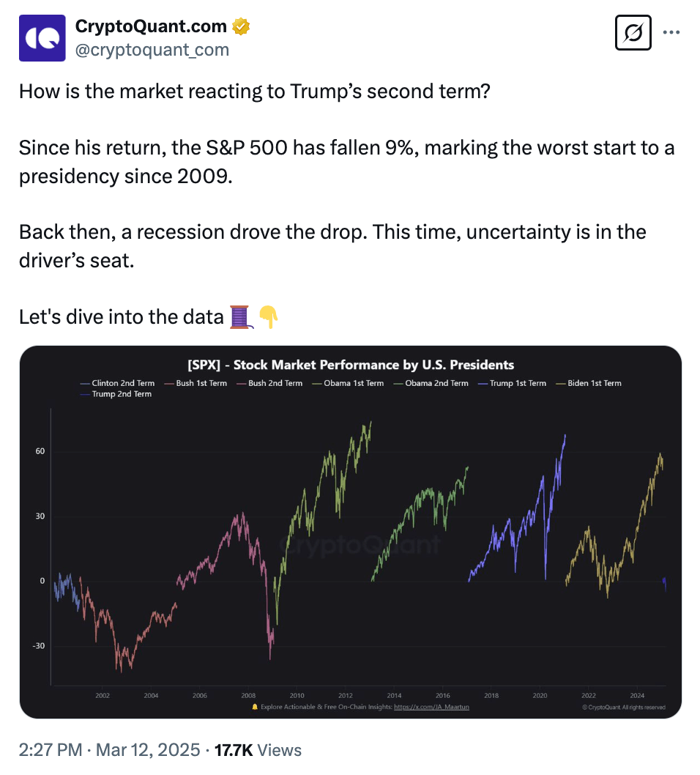Open the CryptoQuant.com display name

tap(152, 26)
